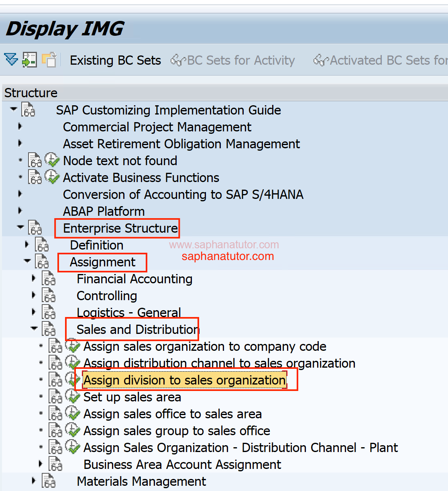Click the second toolbar icon with green arrow
Screen dimensions: 448x491
tap(29, 60)
